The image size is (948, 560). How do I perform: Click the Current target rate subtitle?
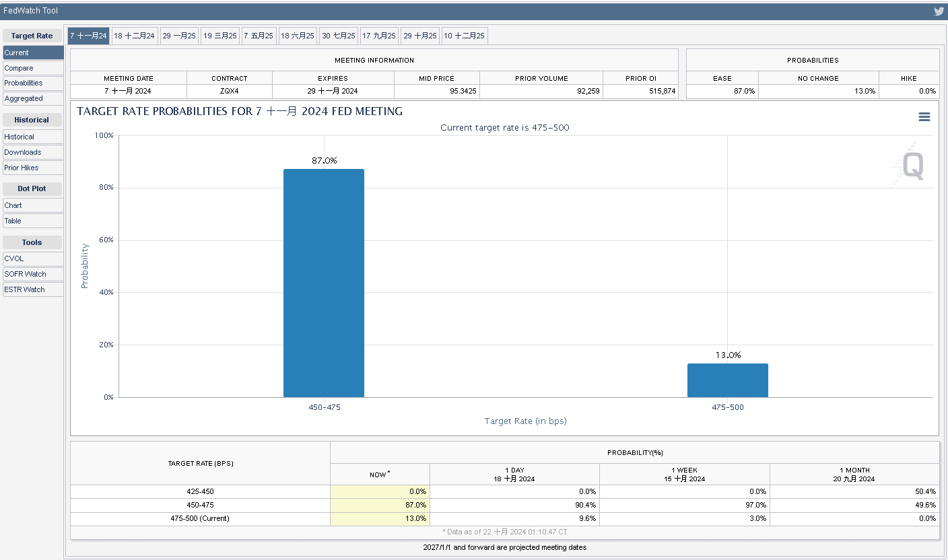click(x=504, y=127)
